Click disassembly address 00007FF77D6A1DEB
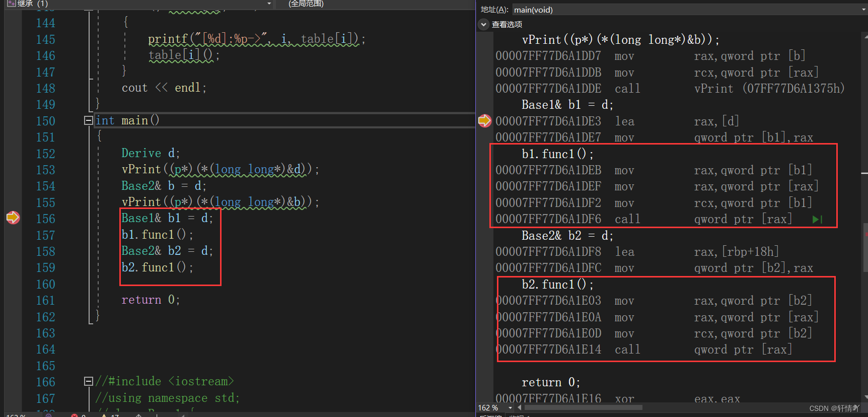Viewport: 868px width, 417px height. pos(548,170)
